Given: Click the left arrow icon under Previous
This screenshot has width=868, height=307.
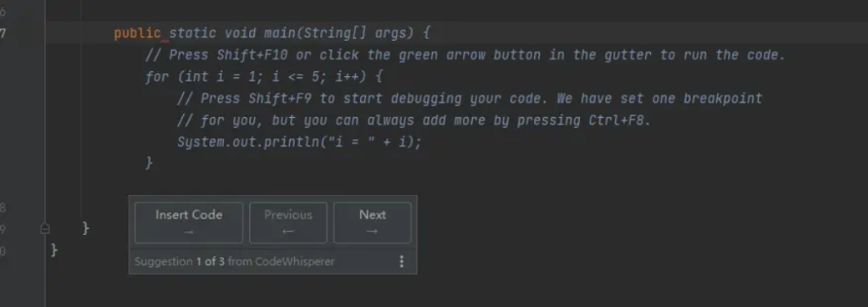Looking at the screenshot, I should pyautogui.click(x=288, y=232).
